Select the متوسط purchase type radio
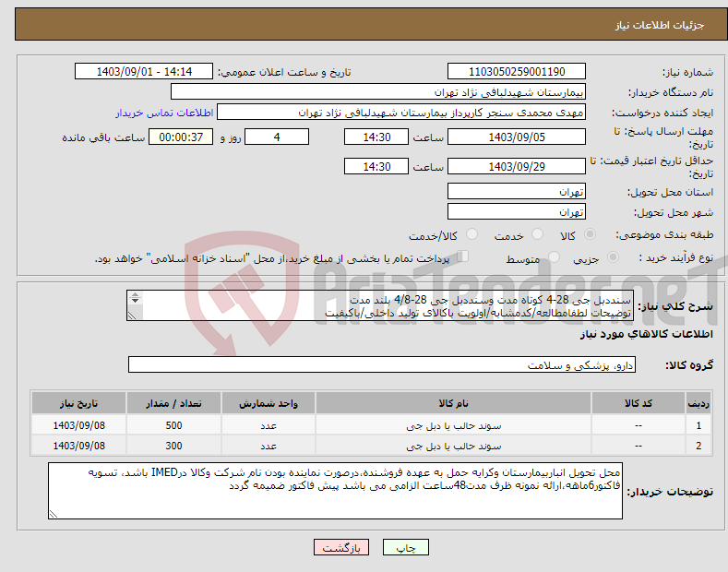 554,256
